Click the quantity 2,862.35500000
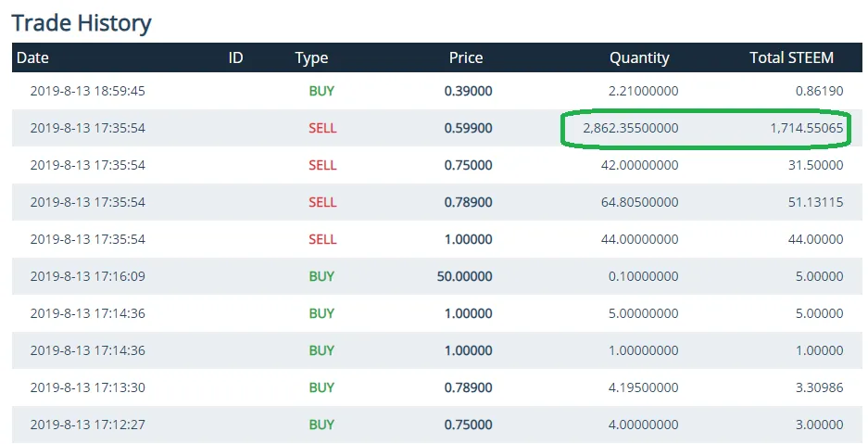Image resolution: width=868 pixels, height=444 pixels. 631,128
